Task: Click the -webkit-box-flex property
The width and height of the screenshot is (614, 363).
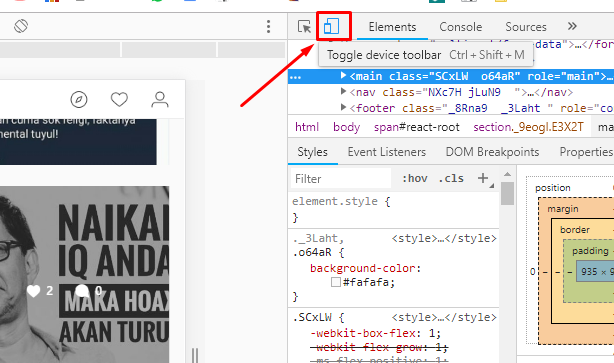Action: point(363,333)
